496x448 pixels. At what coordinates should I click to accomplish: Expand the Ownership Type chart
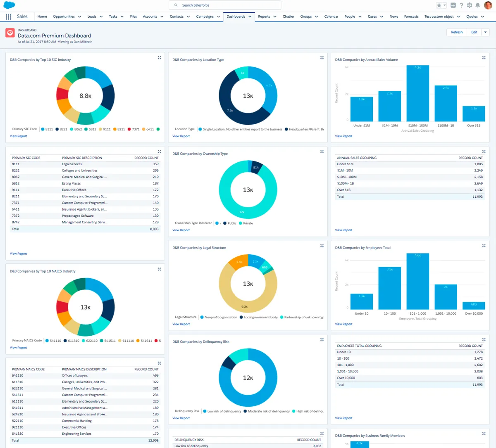pos(322,152)
